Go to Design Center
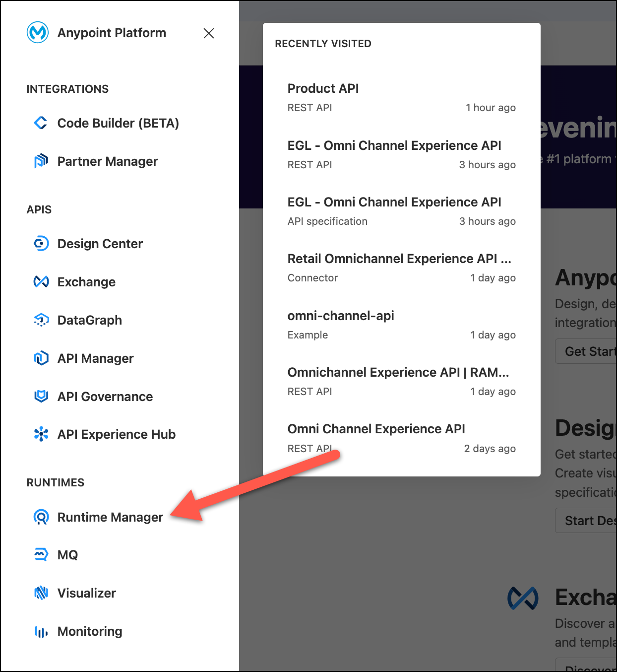617x672 pixels. [100, 244]
